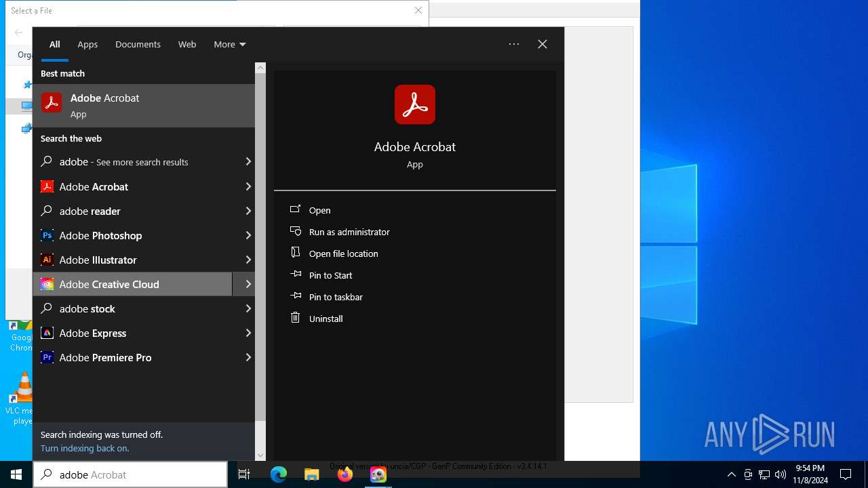The height and width of the screenshot is (488, 868).
Task: Choose Open for Adobe Acrobat
Action: coord(320,210)
